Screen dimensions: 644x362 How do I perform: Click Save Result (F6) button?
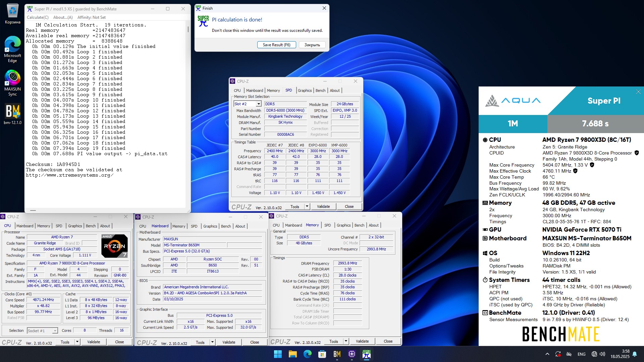tap(276, 45)
